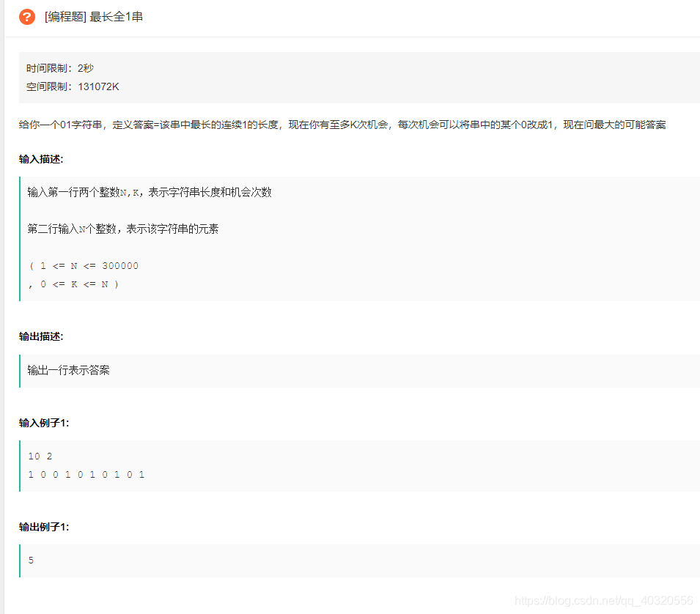Click the sample input line '10 2'
This screenshot has width=700, height=614.
(x=40, y=456)
